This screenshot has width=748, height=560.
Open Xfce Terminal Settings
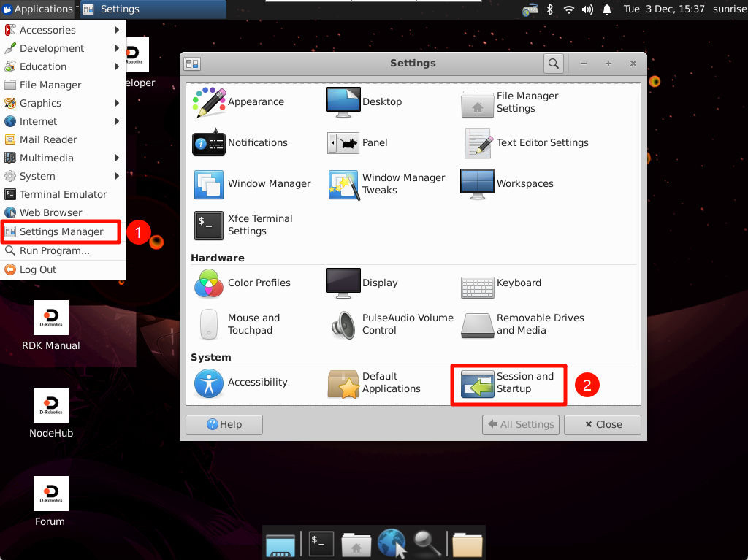243,225
